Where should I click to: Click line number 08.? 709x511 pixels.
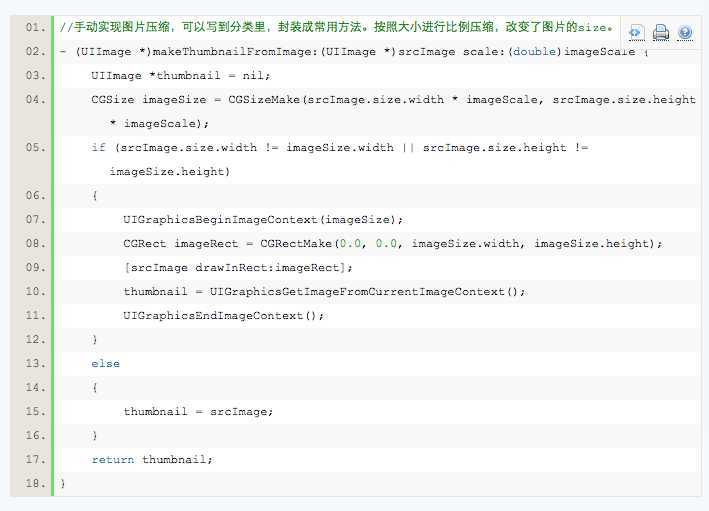(35, 243)
